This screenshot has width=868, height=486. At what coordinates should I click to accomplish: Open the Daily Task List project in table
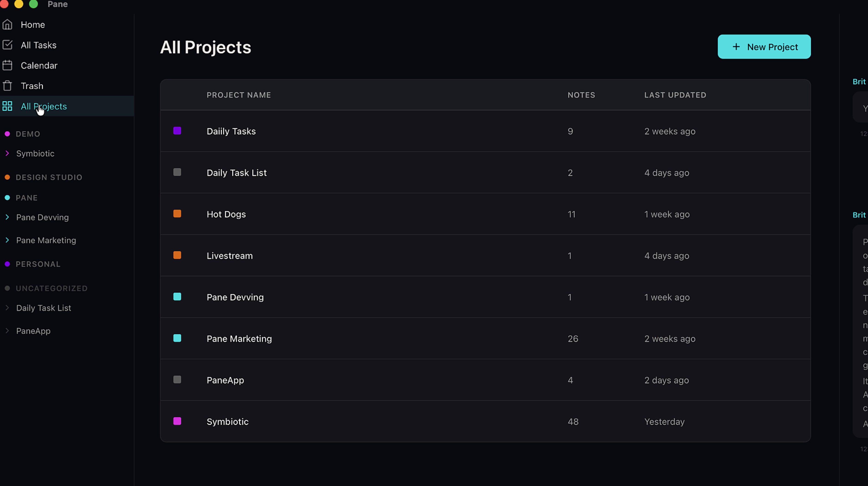[486, 173]
